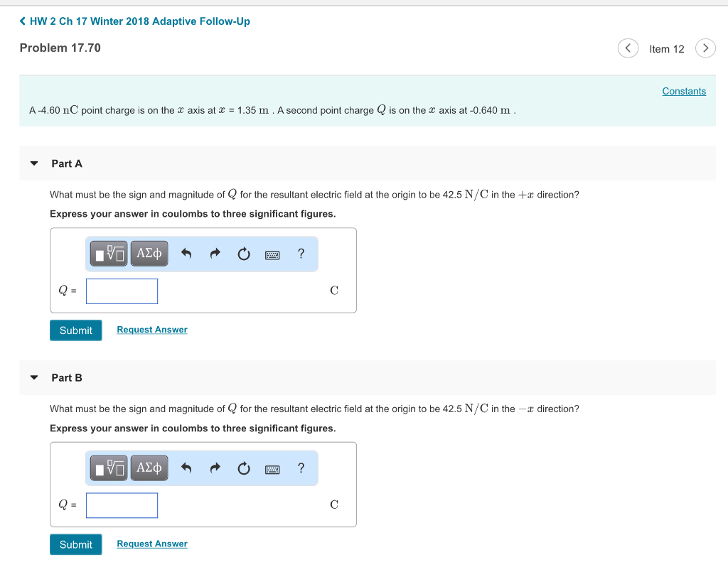Open math templates in Part B toolbar
The width and height of the screenshot is (728, 577).
[x=109, y=468]
